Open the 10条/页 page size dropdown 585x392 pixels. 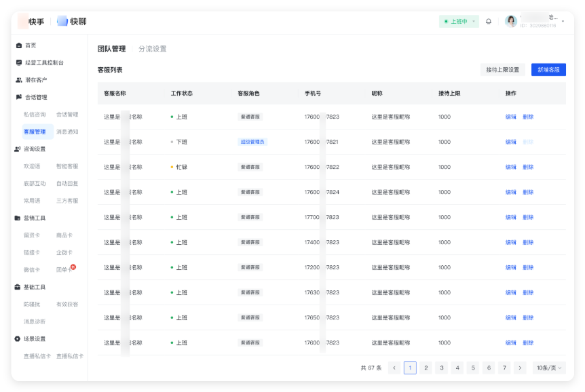coord(548,368)
